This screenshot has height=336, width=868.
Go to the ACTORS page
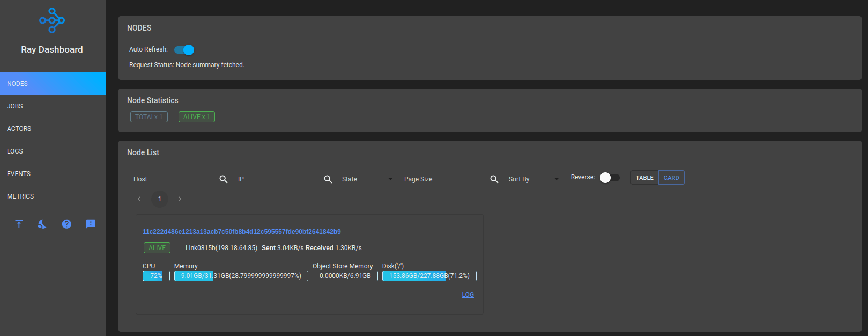pos(53,129)
